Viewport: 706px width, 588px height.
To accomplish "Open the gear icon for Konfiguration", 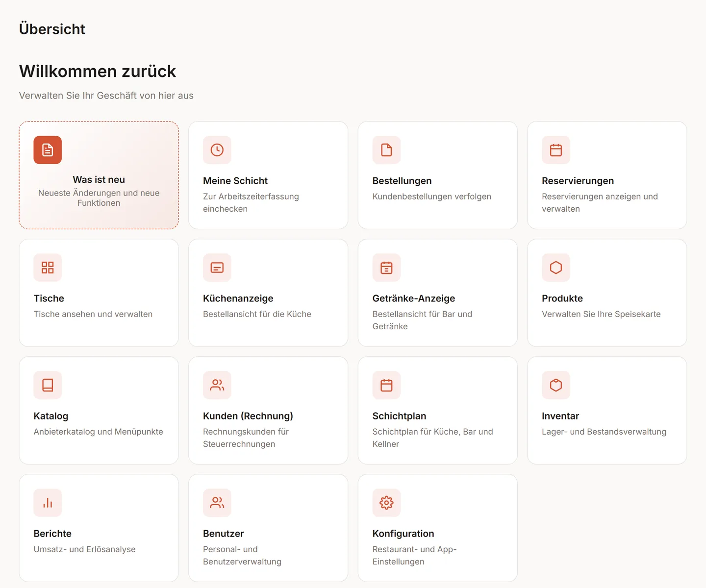I will 386,503.
